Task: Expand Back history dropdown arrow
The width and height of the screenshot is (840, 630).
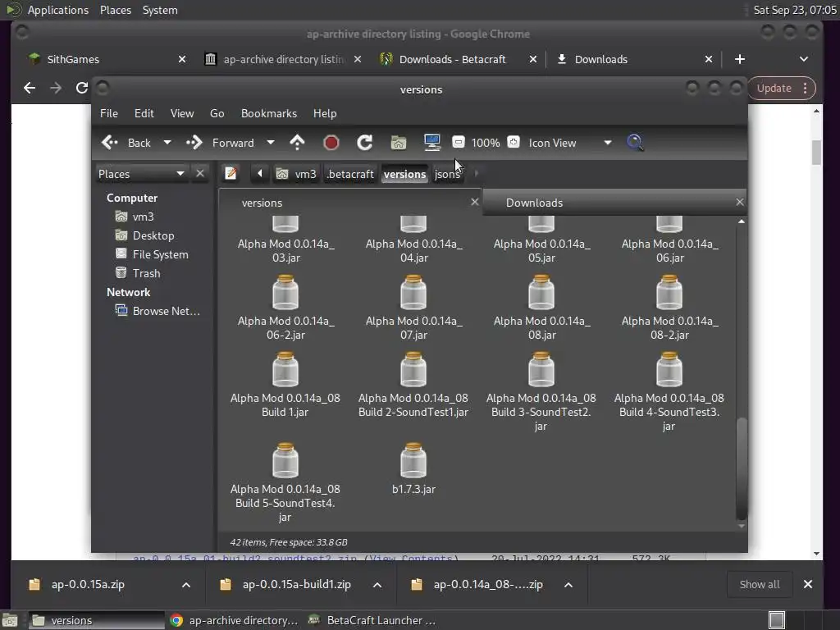Action: [x=167, y=143]
